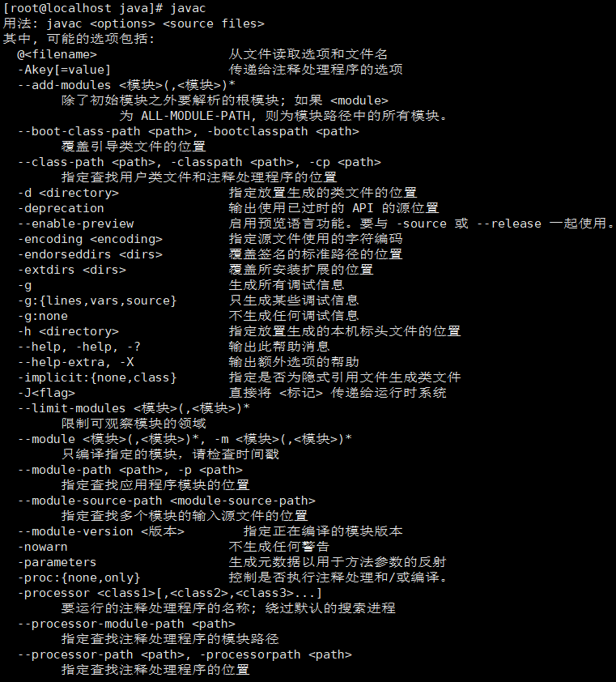The height and width of the screenshot is (682, 616).
Task: Click the -implicit:{none,class} option
Action: [x=97, y=377]
